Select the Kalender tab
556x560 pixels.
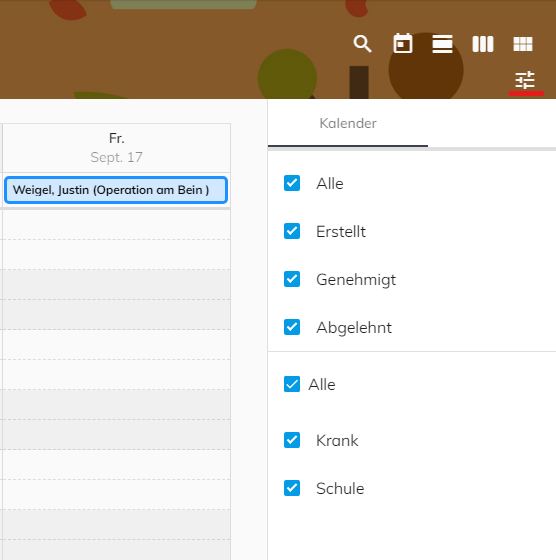pyautogui.click(x=348, y=124)
